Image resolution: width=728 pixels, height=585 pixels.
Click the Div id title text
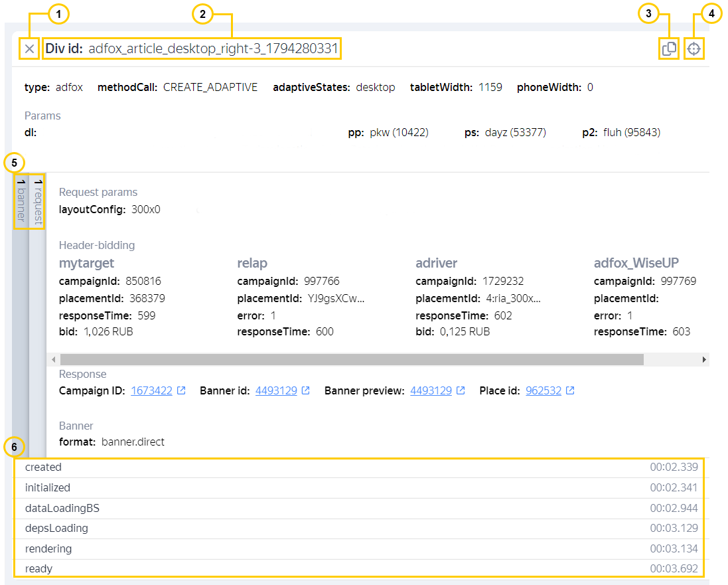[x=192, y=48]
